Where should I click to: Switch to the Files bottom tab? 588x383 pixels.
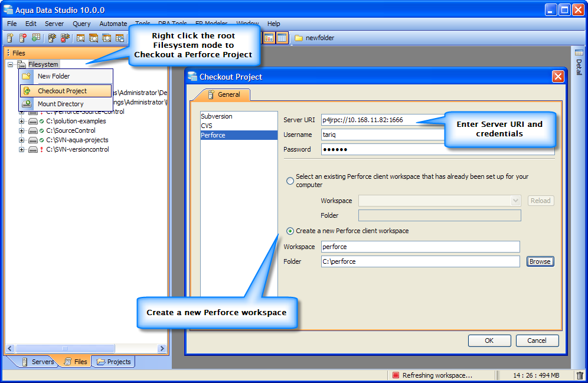tap(76, 362)
